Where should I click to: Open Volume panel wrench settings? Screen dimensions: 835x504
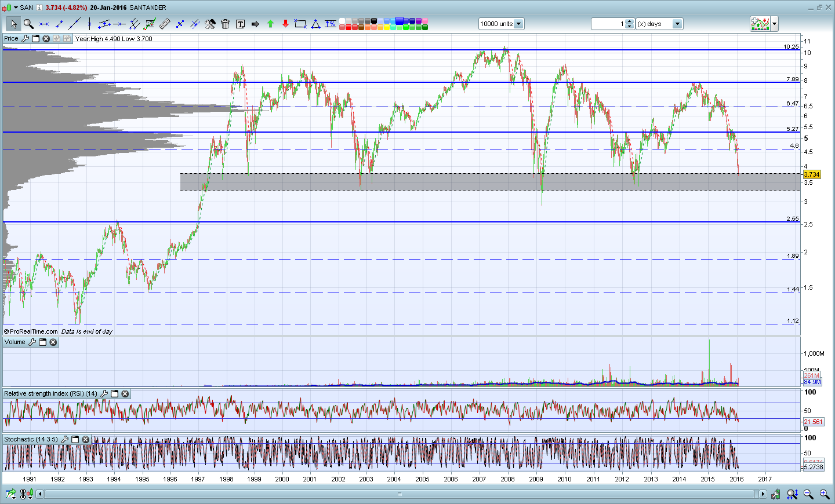pyautogui.click(x=32, y=342)
